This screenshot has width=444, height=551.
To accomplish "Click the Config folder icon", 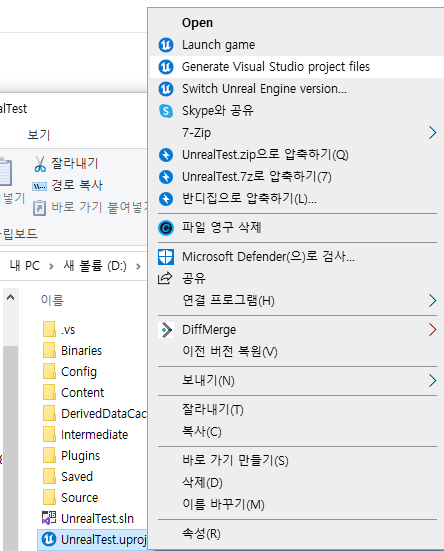I will (49, 371).
